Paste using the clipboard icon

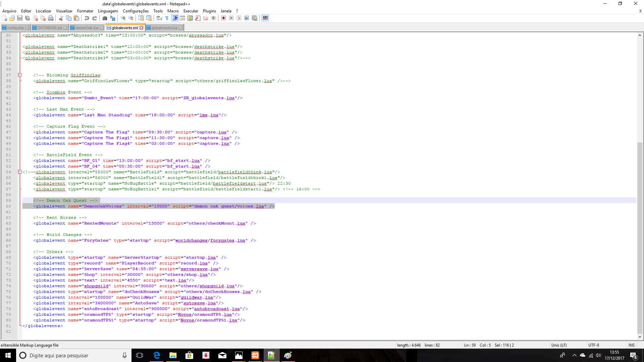pyautogui.click(x=76, y=18)
